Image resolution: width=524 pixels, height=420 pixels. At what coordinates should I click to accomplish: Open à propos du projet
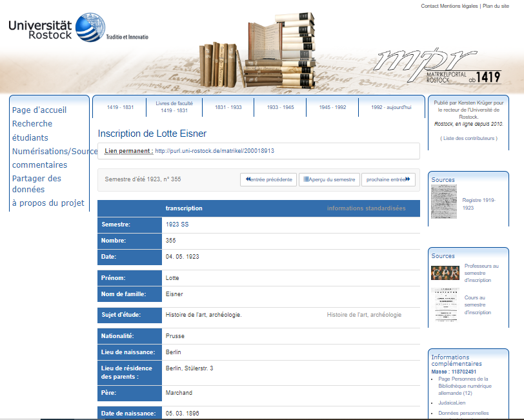48,203
